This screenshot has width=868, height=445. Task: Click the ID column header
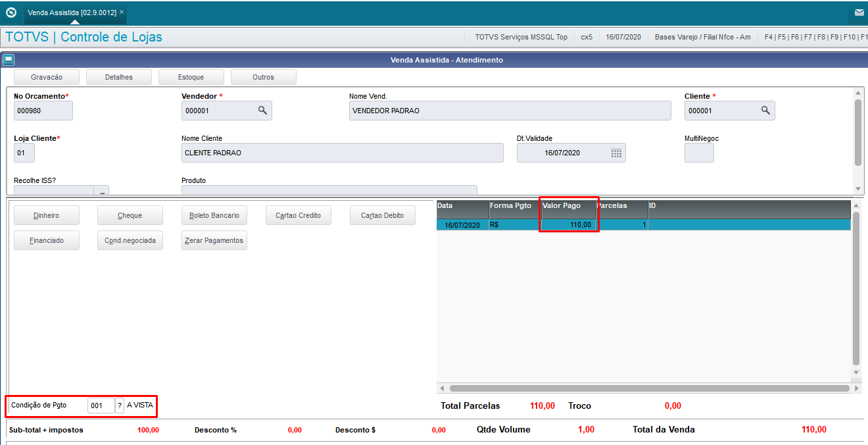pos(750,209)
